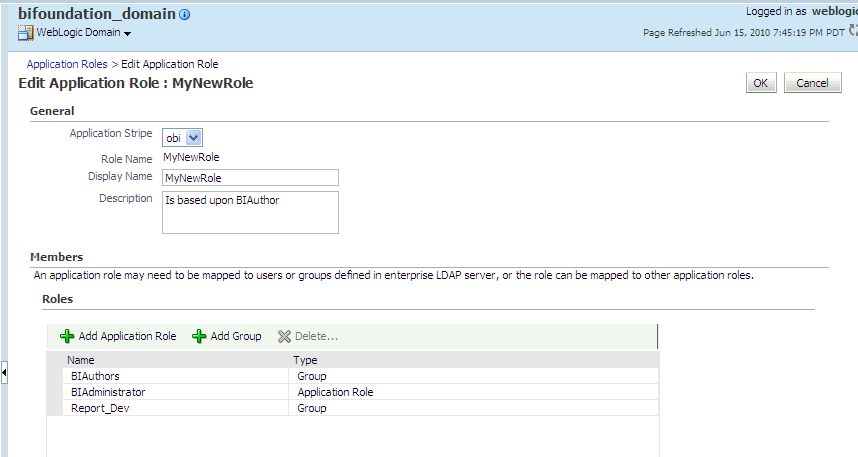This screenshot has width=858, height=457.
Task: Click the Role Name value MyNewRole
Action: coord(192,157)
